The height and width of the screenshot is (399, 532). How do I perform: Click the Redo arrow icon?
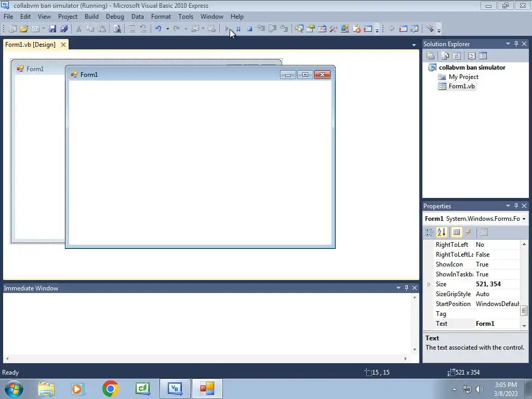pyautogui.click(x=177, y=29)
